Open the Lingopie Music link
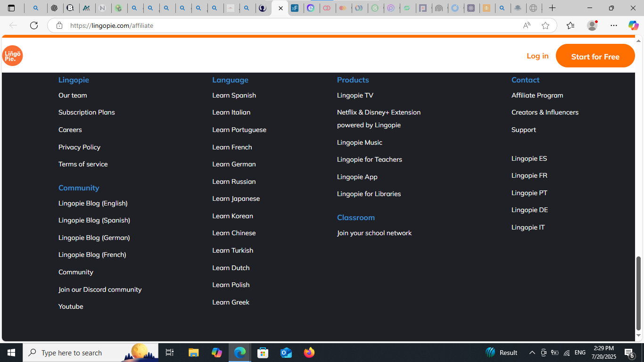Screen dimensions: 644x362 point(360,142)
